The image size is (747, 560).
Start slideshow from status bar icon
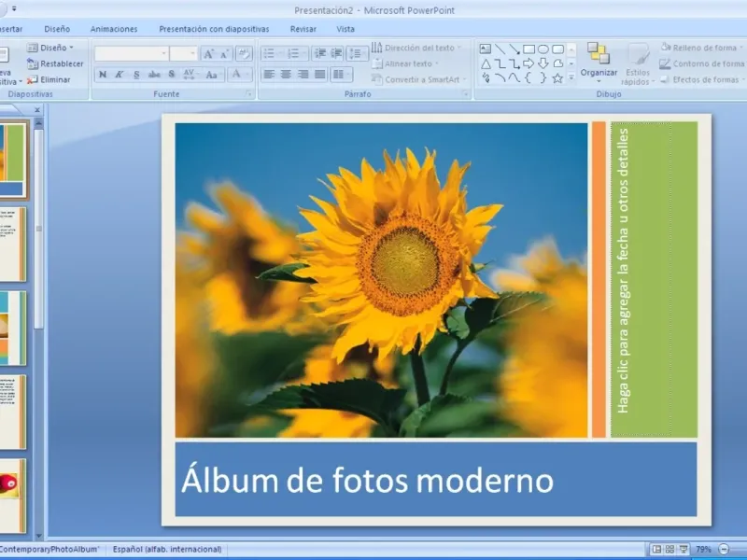[684, 549]
